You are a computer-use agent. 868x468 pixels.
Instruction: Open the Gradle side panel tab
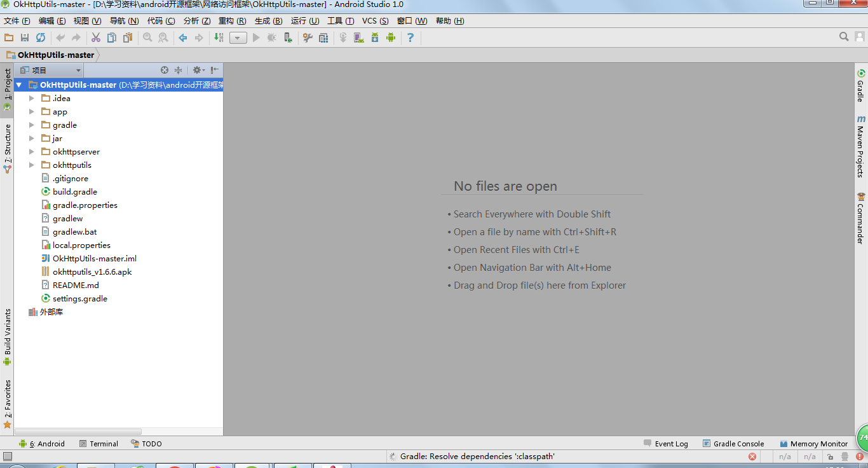(x=861, y=86)
